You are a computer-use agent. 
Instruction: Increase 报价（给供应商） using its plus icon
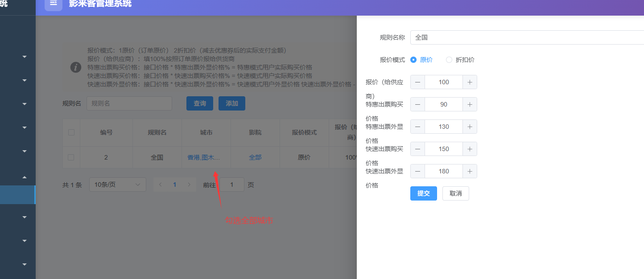click(470, 82)
